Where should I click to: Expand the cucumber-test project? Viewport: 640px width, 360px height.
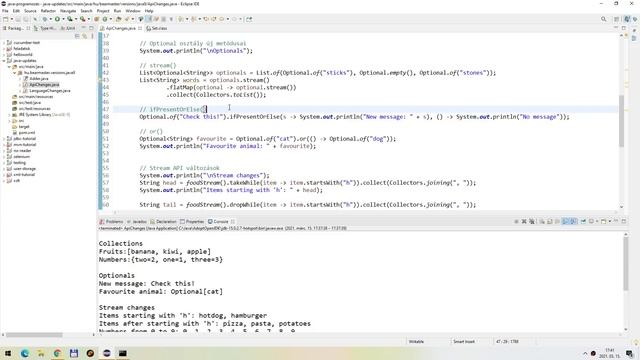[4, 42]
